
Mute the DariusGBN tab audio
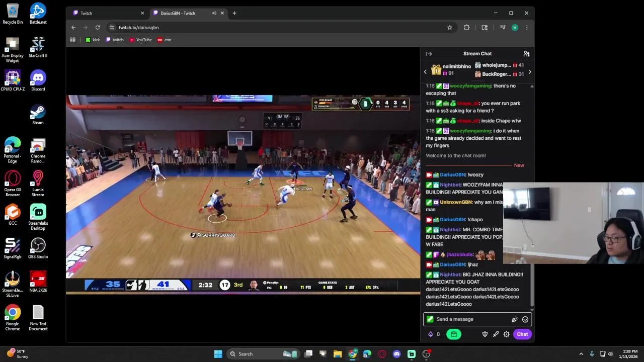[214, 13]
